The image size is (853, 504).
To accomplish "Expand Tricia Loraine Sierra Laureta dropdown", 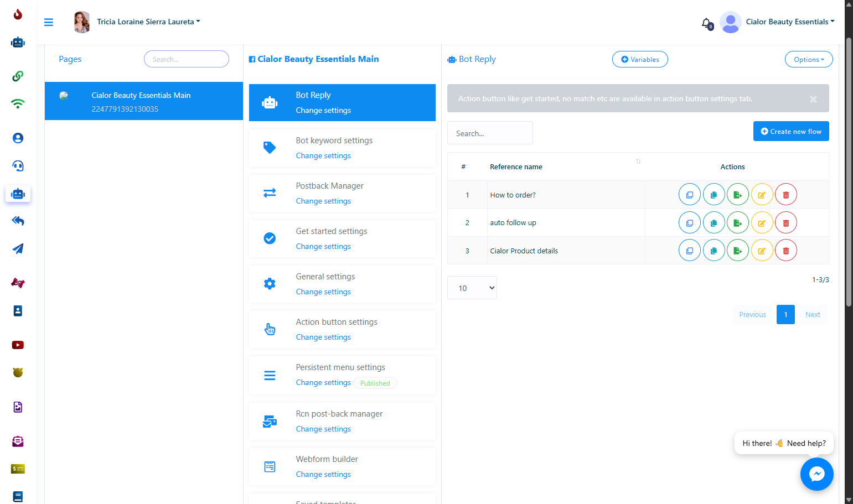I will click(x=148, y=22).
